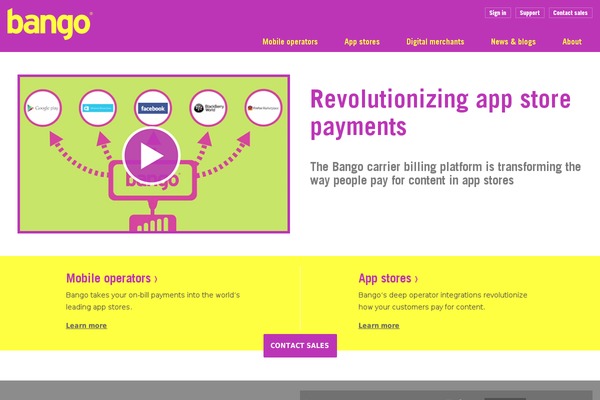The width and height of the screenshot is (600, 400).
Task: Play the Bango intro video
Action: [x=151, y=156]
